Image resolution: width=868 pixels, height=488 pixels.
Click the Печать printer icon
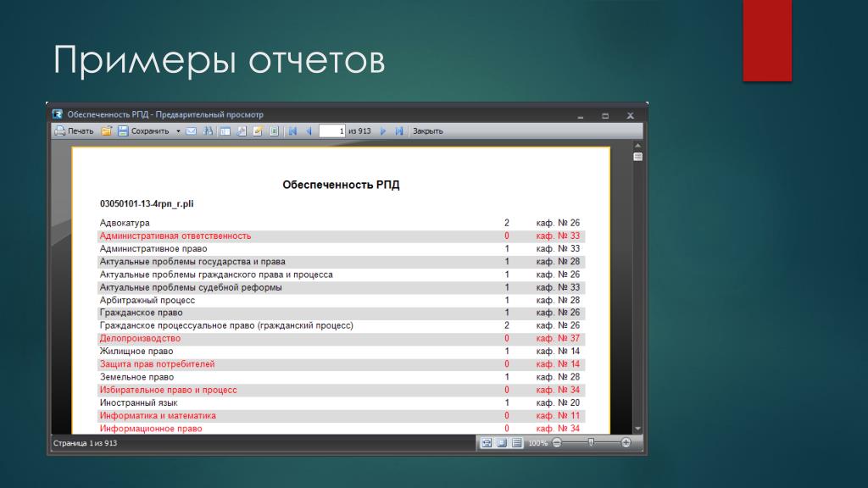60,131
